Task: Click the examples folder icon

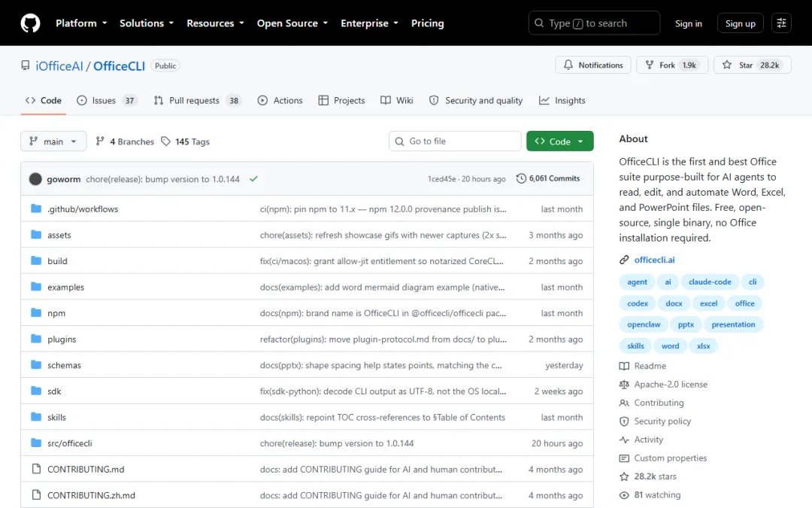Action: [x=36, y=286]
